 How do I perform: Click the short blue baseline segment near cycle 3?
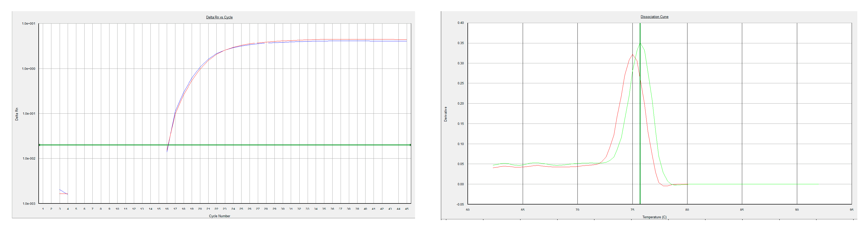point(63,192)
